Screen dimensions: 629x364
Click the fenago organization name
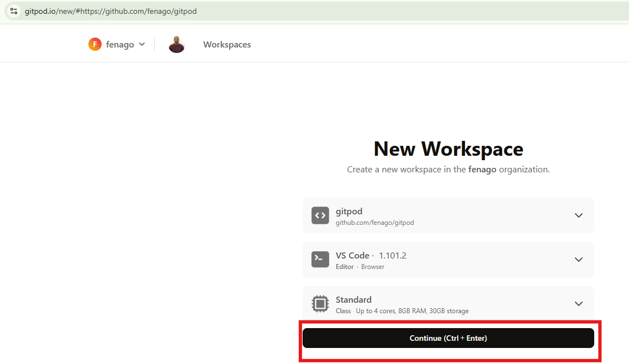pos(120,45)
